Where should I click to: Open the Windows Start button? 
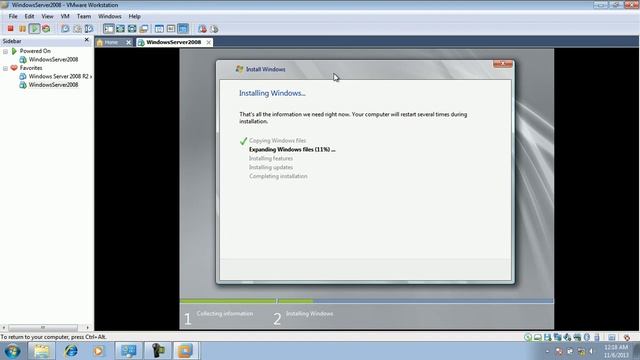pyautogui.click(x=12, y=351)
